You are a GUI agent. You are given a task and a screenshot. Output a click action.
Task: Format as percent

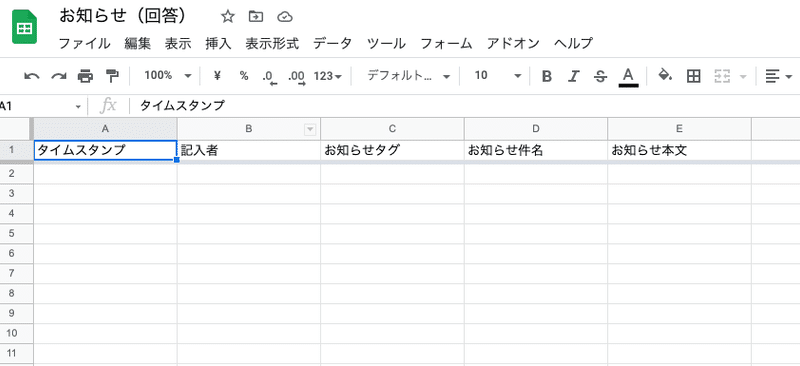[x=244, y=76]
